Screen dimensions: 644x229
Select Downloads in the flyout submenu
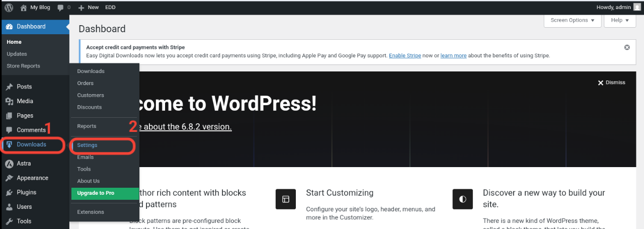[91, 71]
